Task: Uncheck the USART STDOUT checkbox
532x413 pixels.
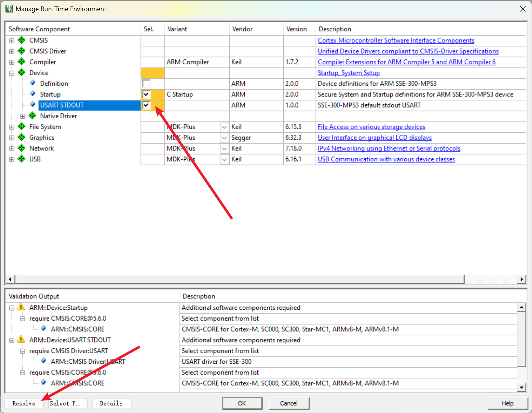Action: 146,105
